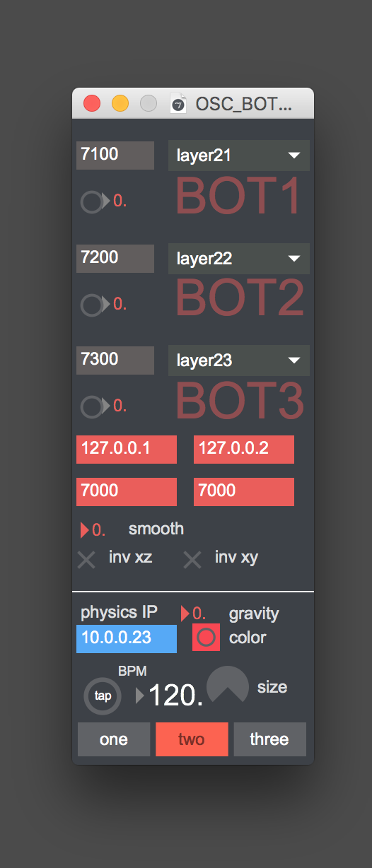372x868 pixels.
Task: Toggle the red color circle button
Action: click(x=206, y=638)
